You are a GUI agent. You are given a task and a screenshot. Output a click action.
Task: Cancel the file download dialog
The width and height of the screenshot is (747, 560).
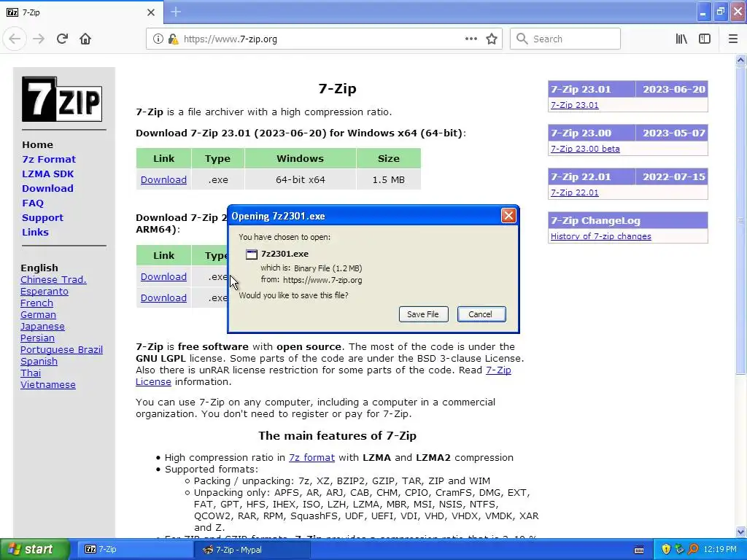pyautogui.click(x=481, y=314)
